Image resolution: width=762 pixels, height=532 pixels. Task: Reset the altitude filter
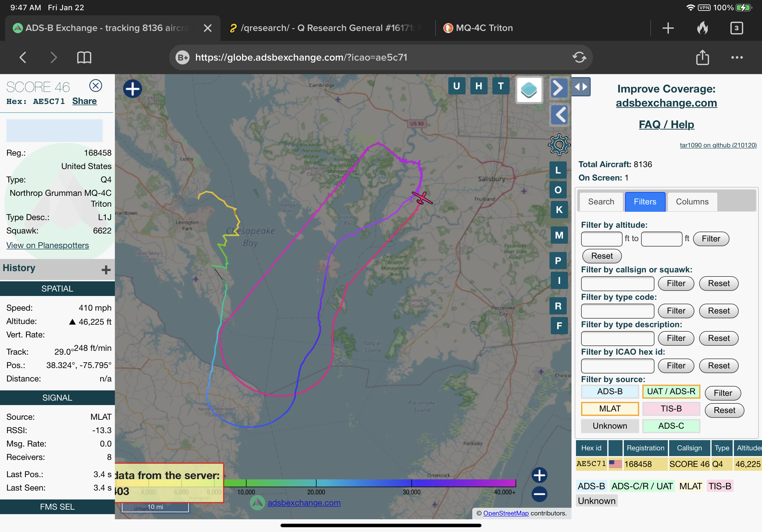coord(602,256)
